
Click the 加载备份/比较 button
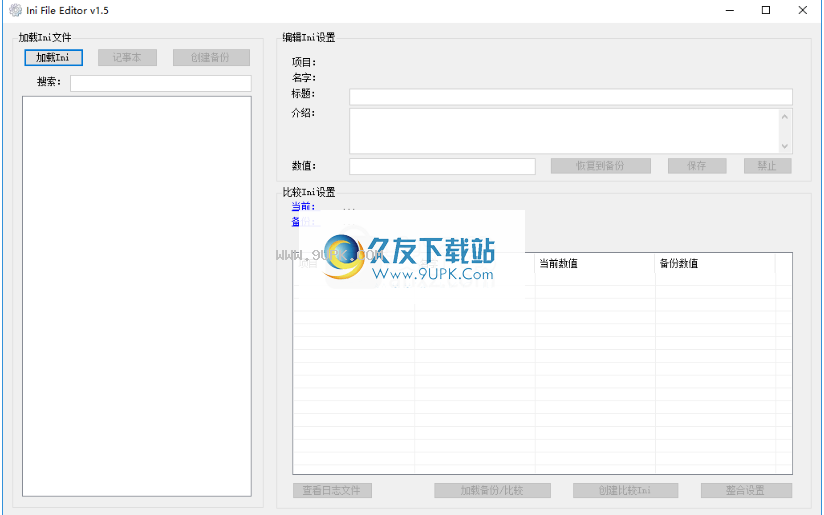[x=492, y=490]
